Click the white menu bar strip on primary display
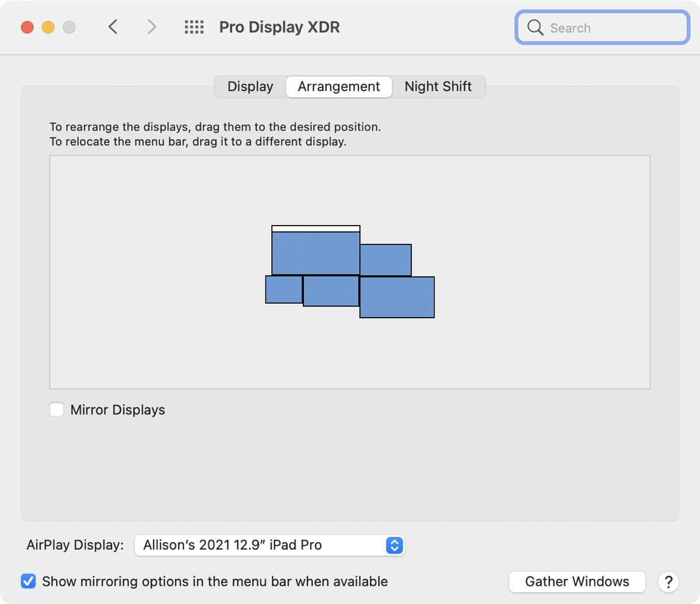Viewport: 700px width, 604px height. (316, 229)
